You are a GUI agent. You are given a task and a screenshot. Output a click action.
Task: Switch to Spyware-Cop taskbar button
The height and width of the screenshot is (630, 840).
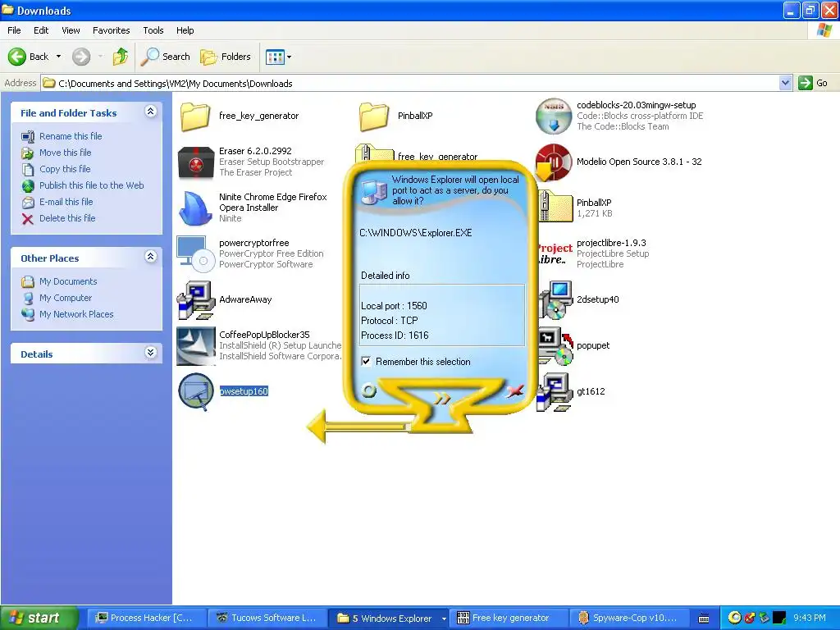click(630, 619)
